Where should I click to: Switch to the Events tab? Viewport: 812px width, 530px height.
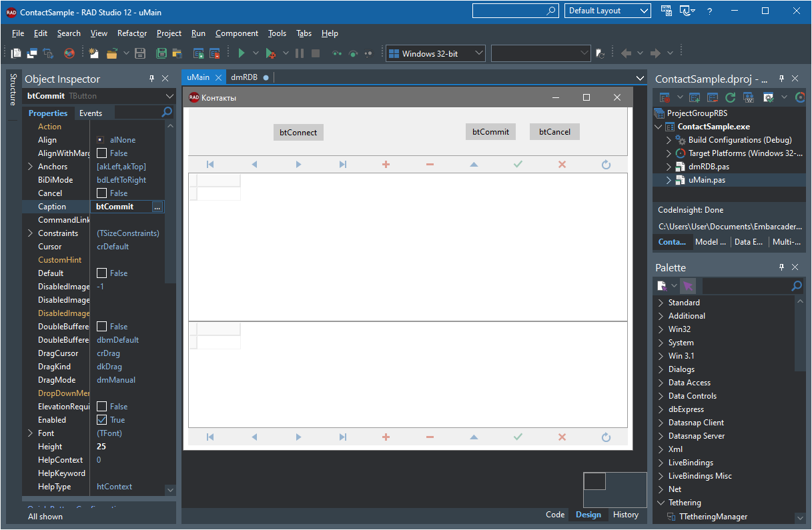pos(91,113)
